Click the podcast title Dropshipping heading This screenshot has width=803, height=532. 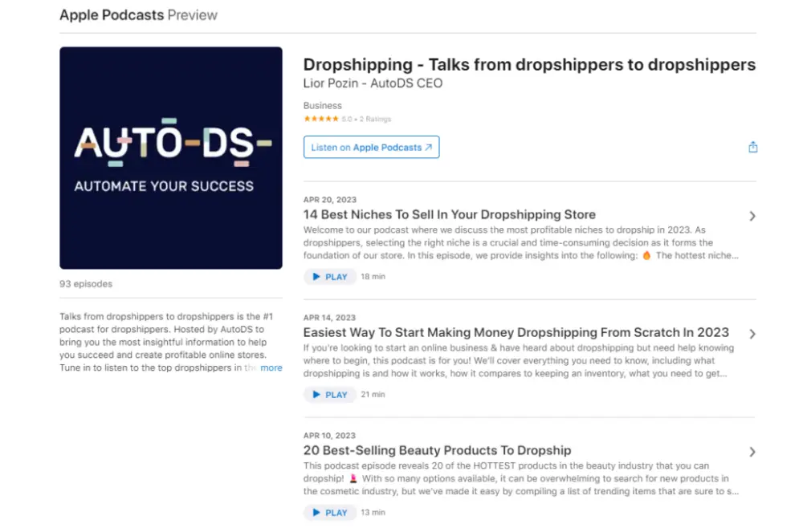[529, 64]
